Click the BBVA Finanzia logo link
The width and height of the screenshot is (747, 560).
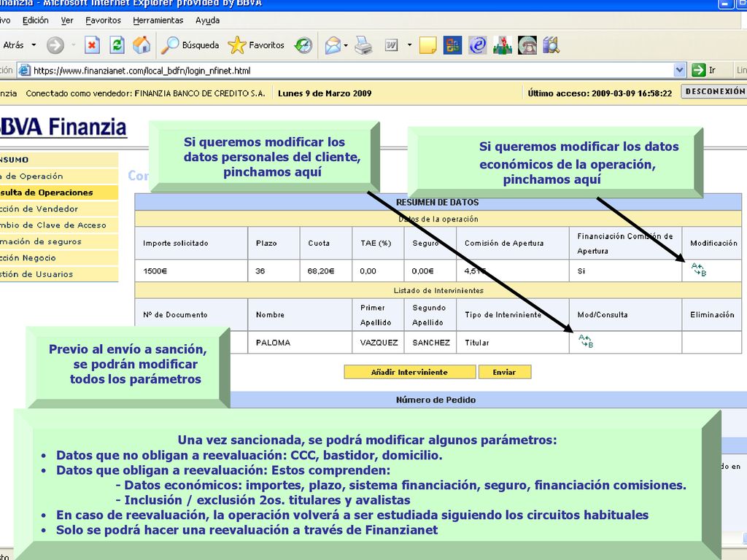click(x=63, y=127)
